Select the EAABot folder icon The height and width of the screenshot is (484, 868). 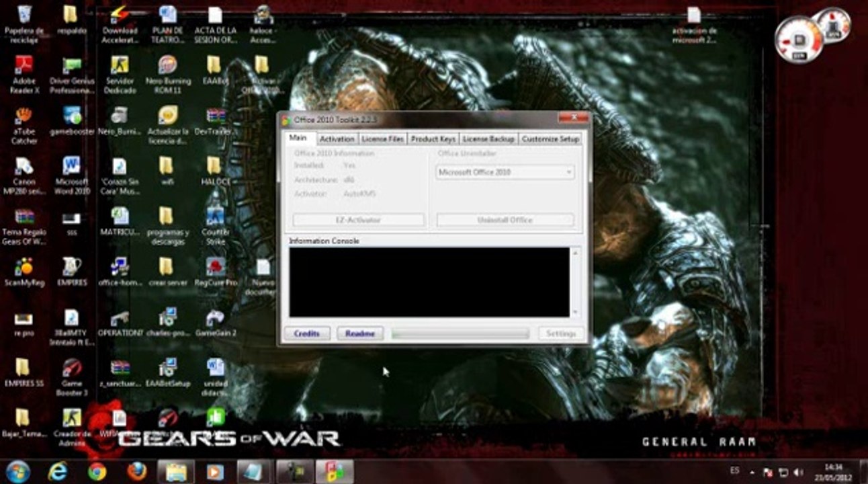(x=214, y=70)
